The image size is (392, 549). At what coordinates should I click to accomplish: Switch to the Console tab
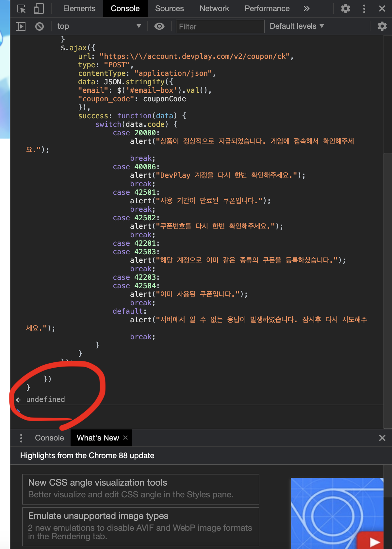(x=125, y=8)
